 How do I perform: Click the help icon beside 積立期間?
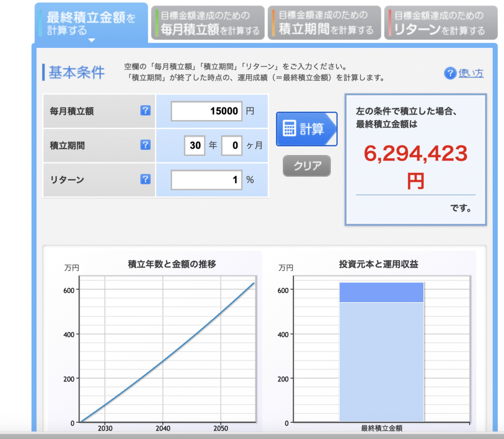[x=145, y=145]
